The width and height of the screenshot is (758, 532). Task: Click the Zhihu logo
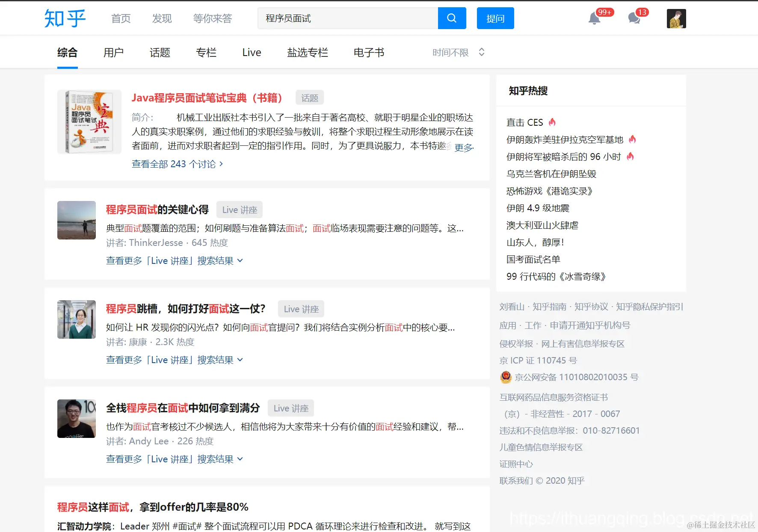click(x=64, y=18)
